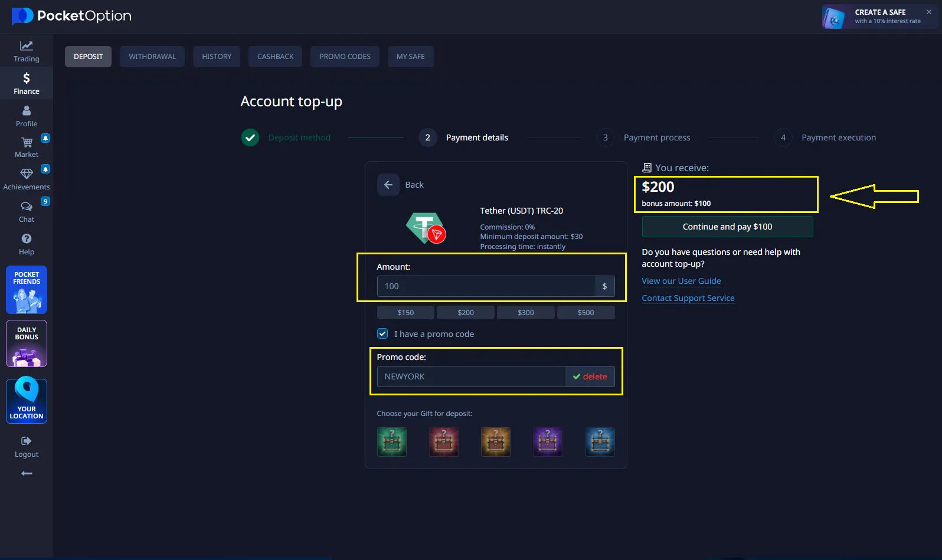The width and height of the screenshot is (942, 560).
Task: Click the 'Commission: 0%' text
Action: coord(508,227)
